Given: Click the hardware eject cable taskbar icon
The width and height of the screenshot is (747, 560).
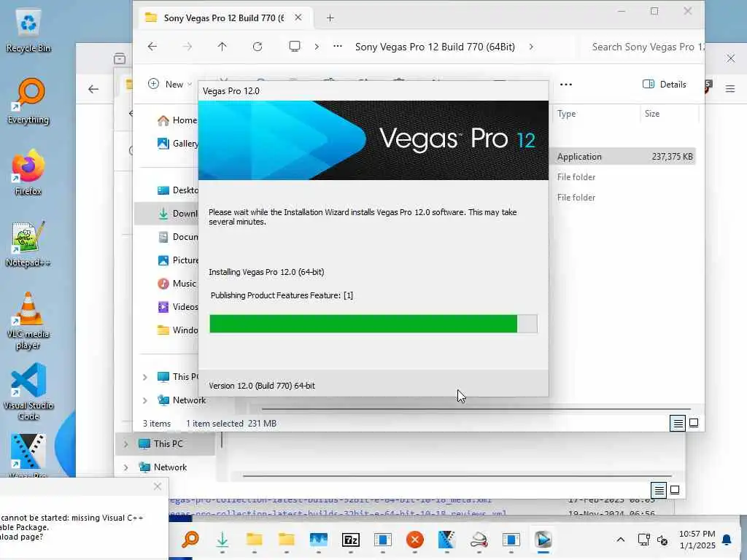Looking at the screenshot, I should coord(479,540).
